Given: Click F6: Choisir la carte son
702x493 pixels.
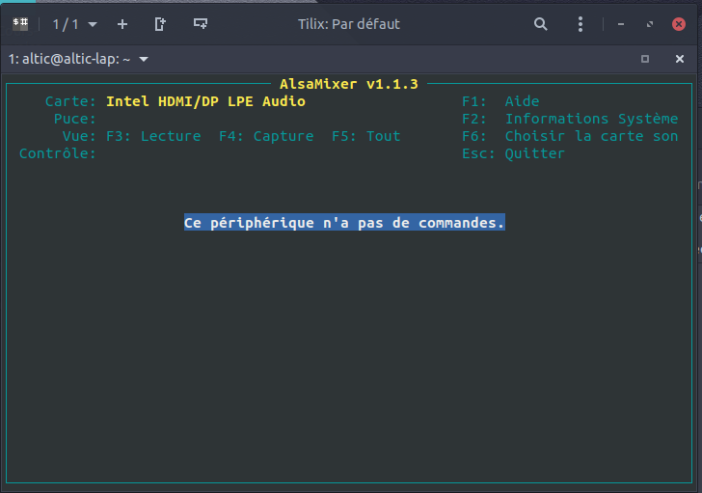Looking at the screenshot, I should click(570, 136).
